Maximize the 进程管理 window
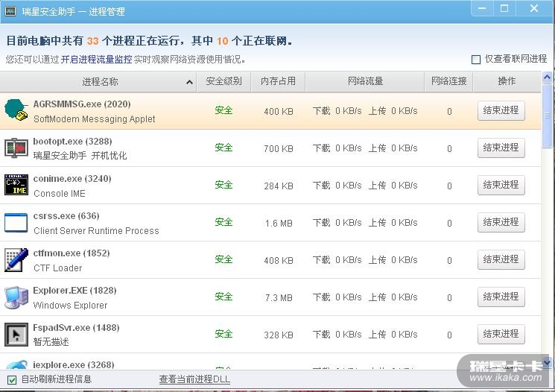 tap(504, 8)
